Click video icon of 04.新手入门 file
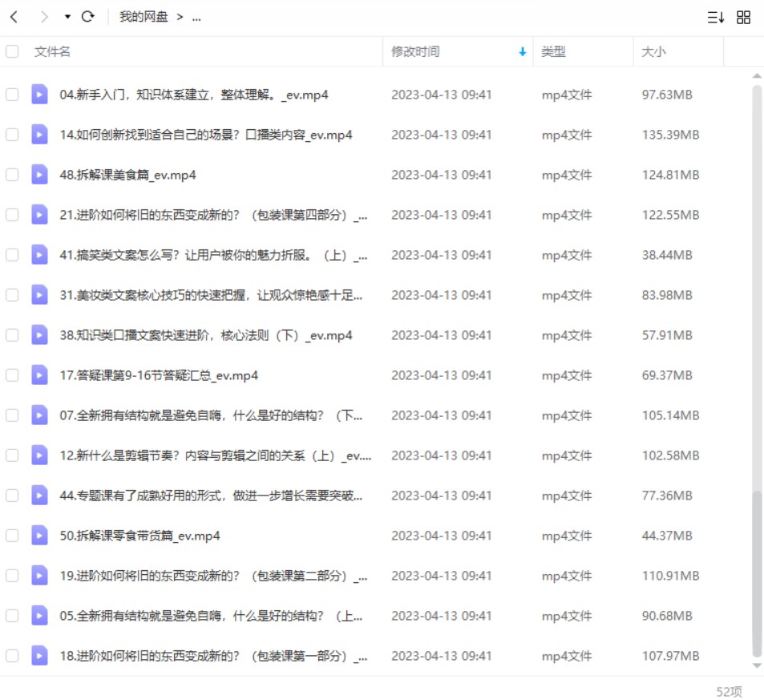The height and width of the screenshot is (700, 764). (39, 94)
